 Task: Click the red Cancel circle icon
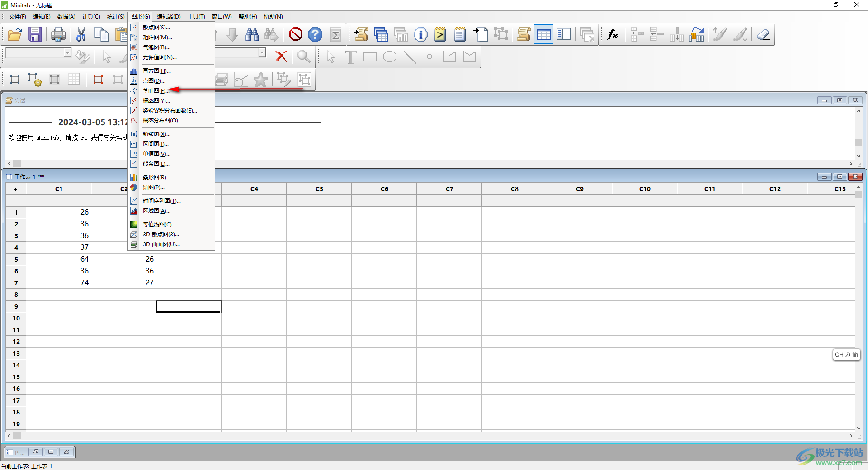[296, 34]
